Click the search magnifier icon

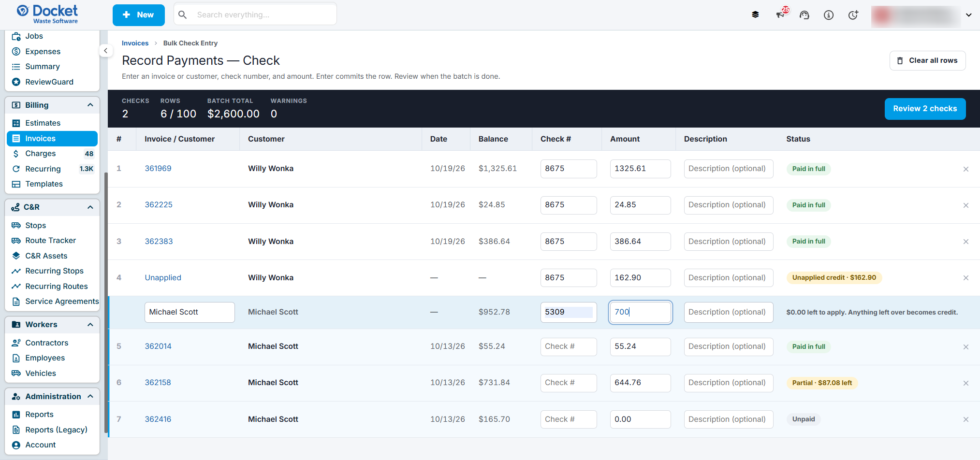tap(183, 15)
